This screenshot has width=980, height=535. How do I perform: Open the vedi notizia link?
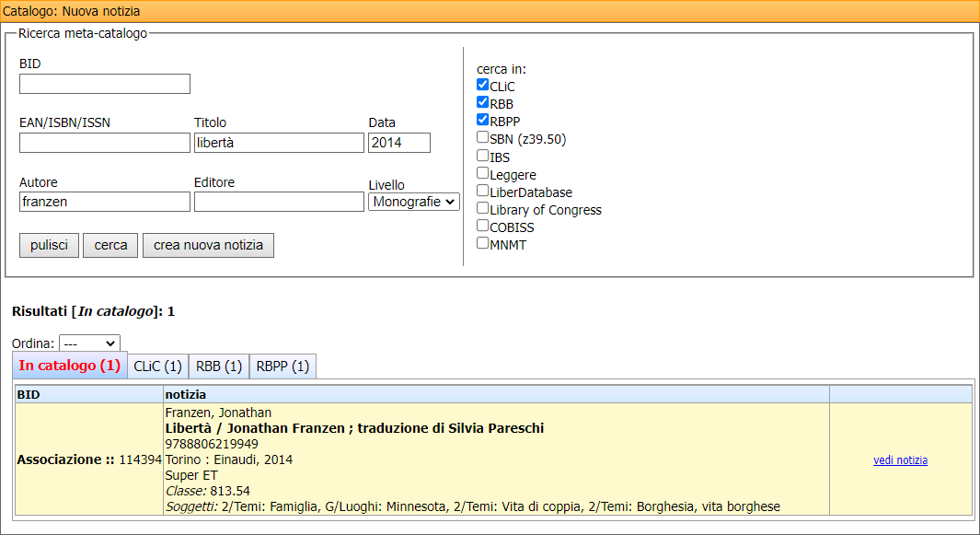tap(900, 460)
